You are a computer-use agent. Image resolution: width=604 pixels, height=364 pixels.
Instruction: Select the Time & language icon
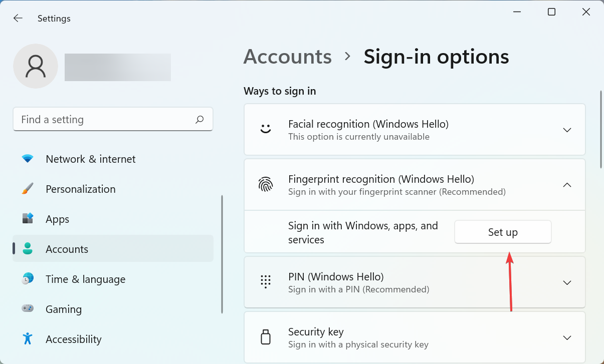click(29, 279)
